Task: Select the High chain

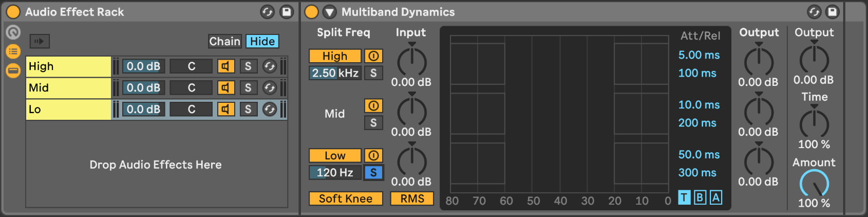Action: pyautogui.click(x=68, y=66)
